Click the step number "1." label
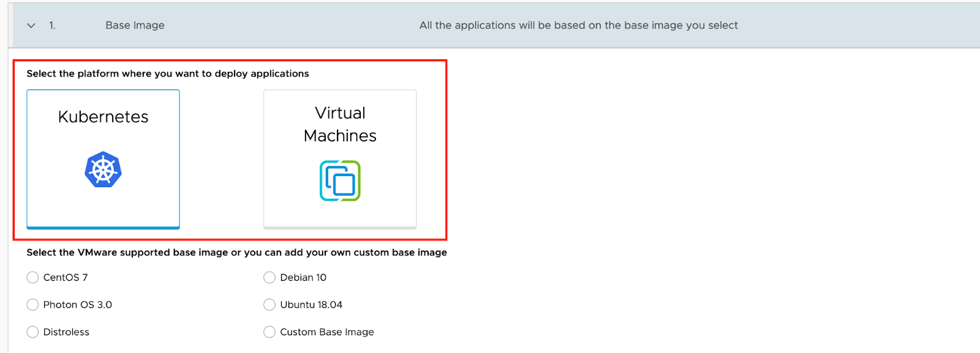 (x=52, y=26)
